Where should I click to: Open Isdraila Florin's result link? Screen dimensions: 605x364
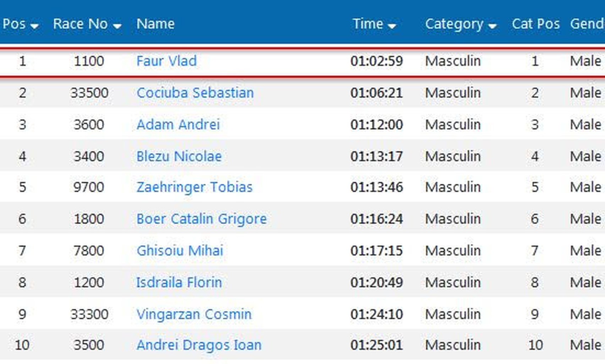click(179, 283)
